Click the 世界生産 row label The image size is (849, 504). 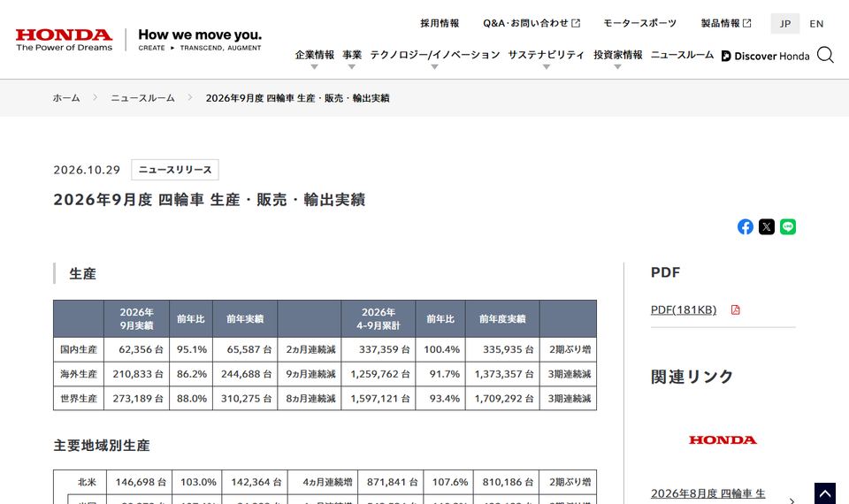79,399
